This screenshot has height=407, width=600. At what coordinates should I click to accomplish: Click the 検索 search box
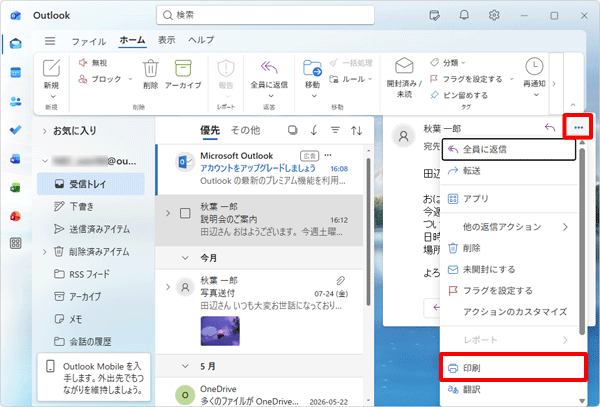tap(265, 15)
